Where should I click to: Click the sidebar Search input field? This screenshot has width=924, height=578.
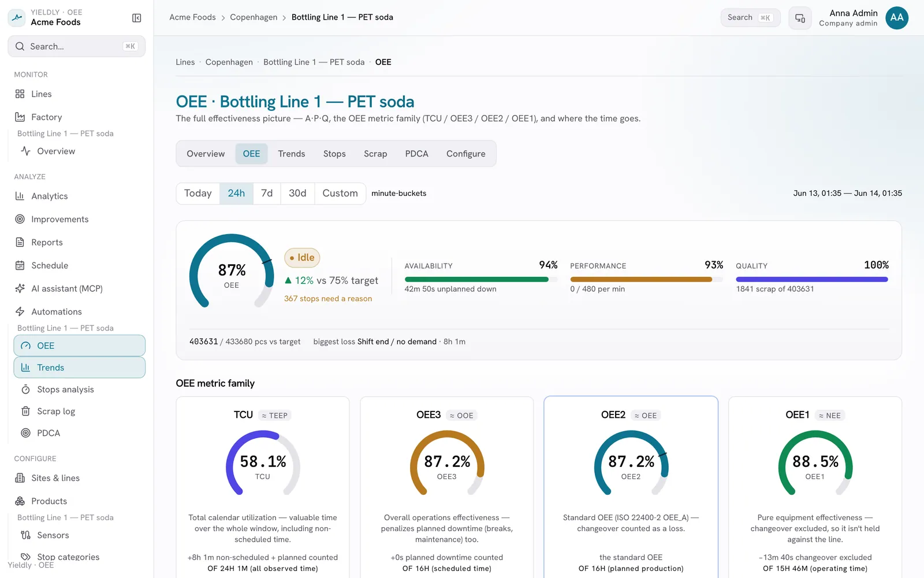click(x=77, y=46)
